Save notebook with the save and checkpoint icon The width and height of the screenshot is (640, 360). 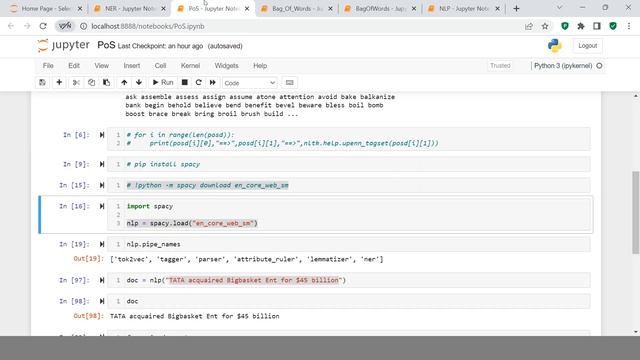click(42, 82)
